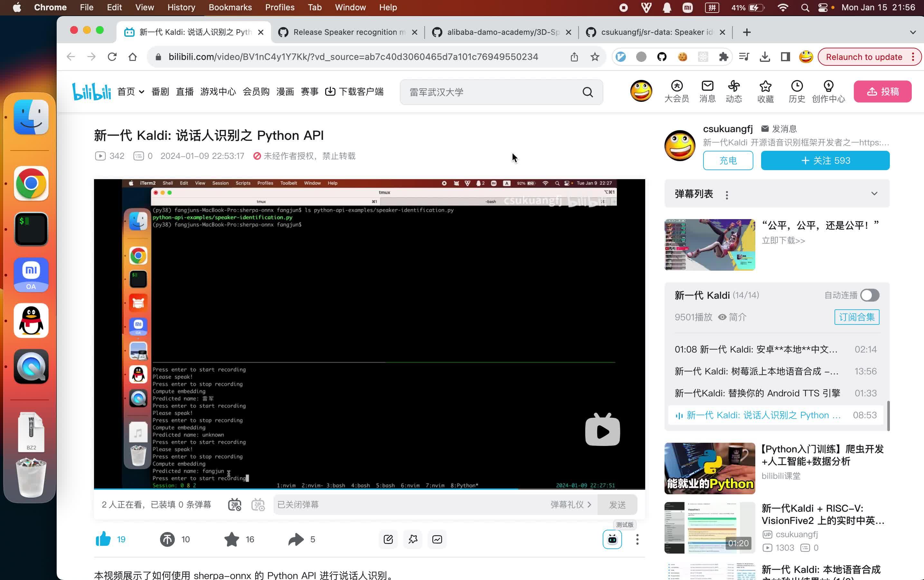Screen dimensions: 924x580
Task: Open 收藏 favorites icon
Action: point(765,92)
